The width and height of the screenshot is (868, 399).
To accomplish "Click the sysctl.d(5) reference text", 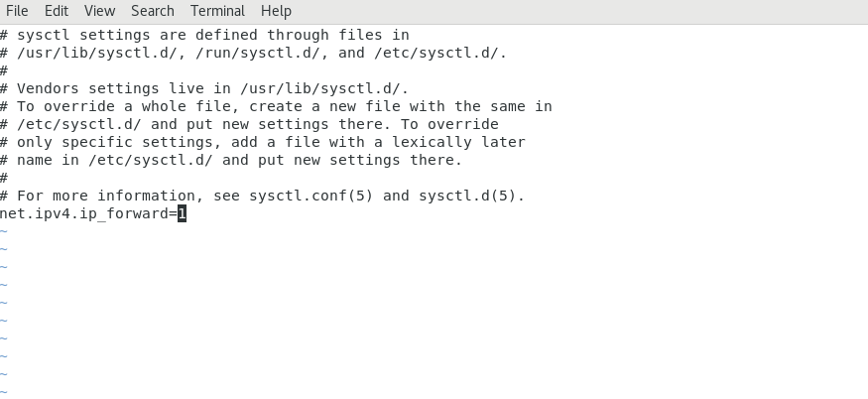I will [x=468, y=196].
